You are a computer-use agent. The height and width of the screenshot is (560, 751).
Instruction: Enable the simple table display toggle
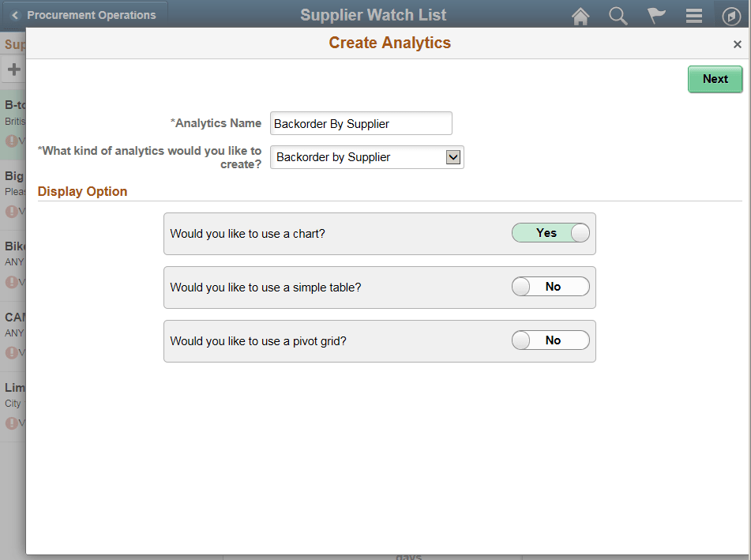pos(550,287)
